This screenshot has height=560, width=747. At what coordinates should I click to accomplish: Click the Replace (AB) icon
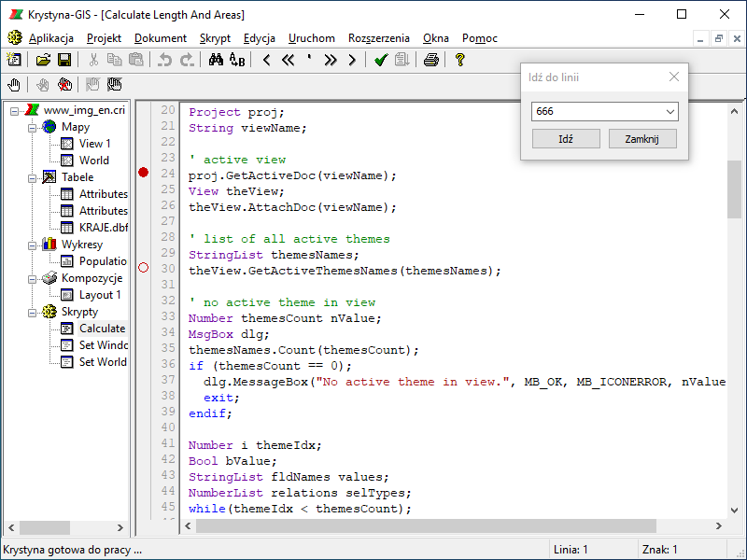coord(237,60)
